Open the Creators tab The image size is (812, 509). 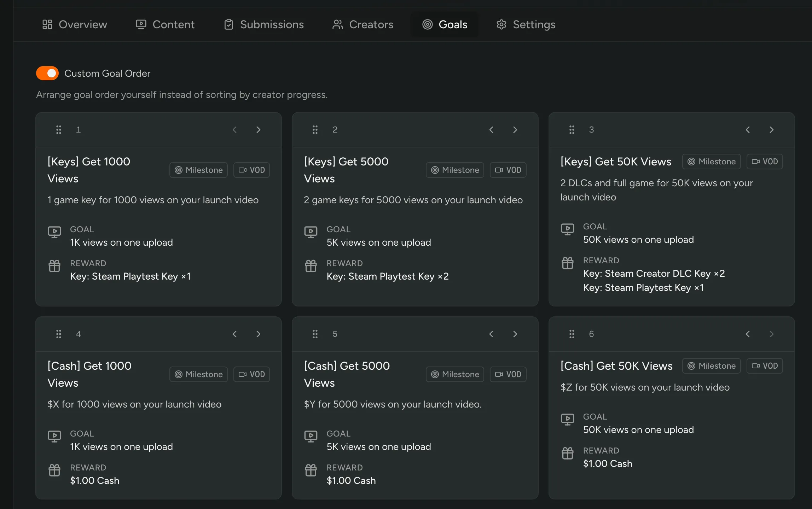coord(362,24)
